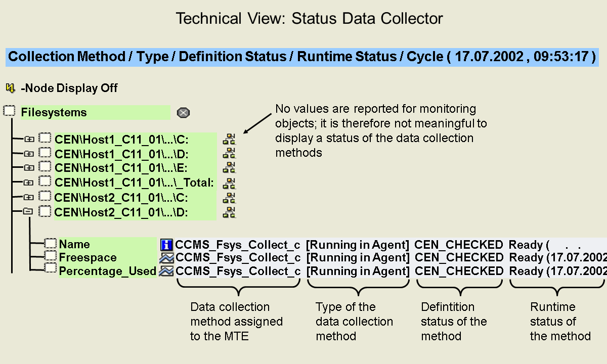Collapse the CEN\Host2_C11_01\...\D: tree node
The width and height of the screenshot is (607, 364).
[x=29, y=212]
